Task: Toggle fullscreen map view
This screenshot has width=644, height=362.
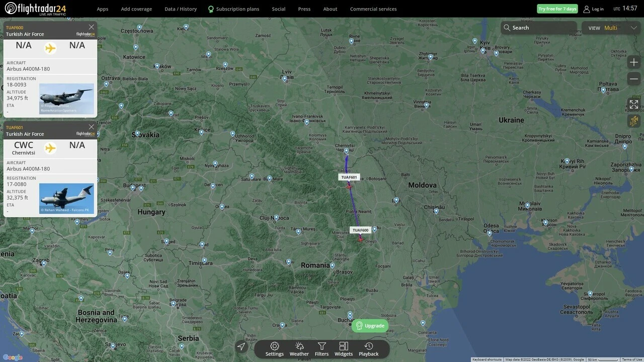Action: click(634, 105)
